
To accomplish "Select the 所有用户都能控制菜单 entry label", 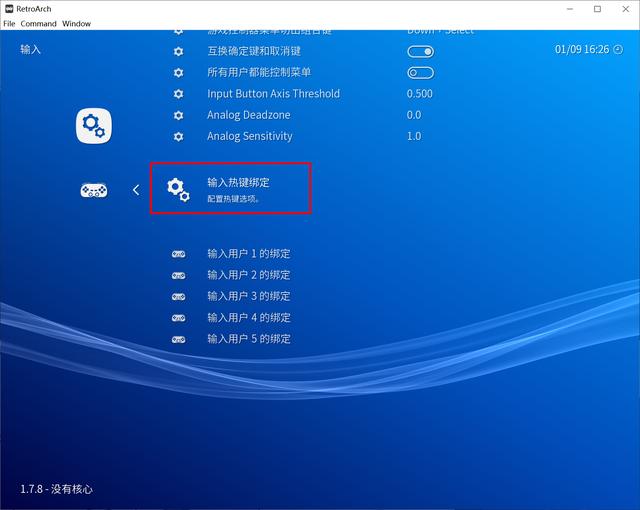I will coord(259,73).
